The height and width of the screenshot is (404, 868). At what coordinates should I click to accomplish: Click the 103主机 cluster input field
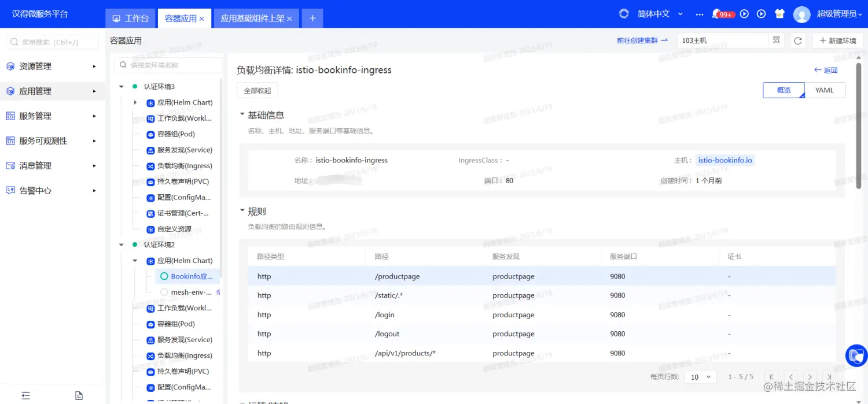[x=723, y=40]
